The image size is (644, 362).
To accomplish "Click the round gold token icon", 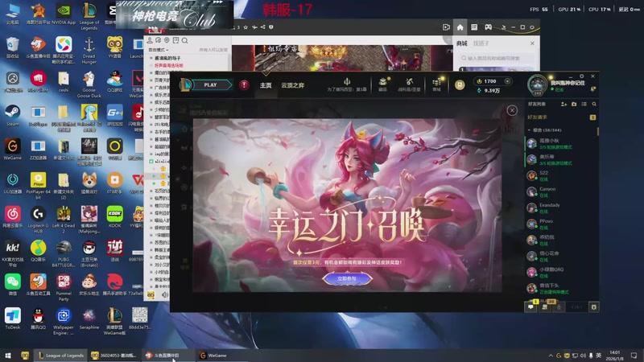I will [x=460, y=84].
